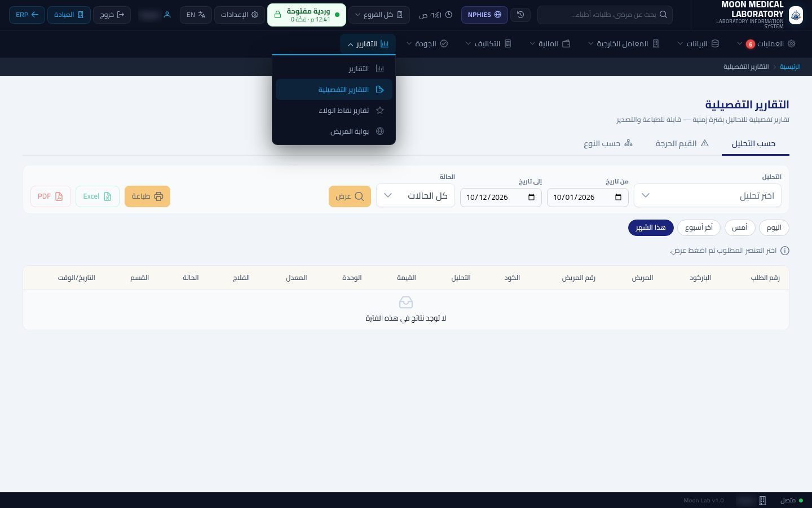Viewport: 812px width, 508px height.
Task: Click the user profile icon
Action: pos(167,15)
